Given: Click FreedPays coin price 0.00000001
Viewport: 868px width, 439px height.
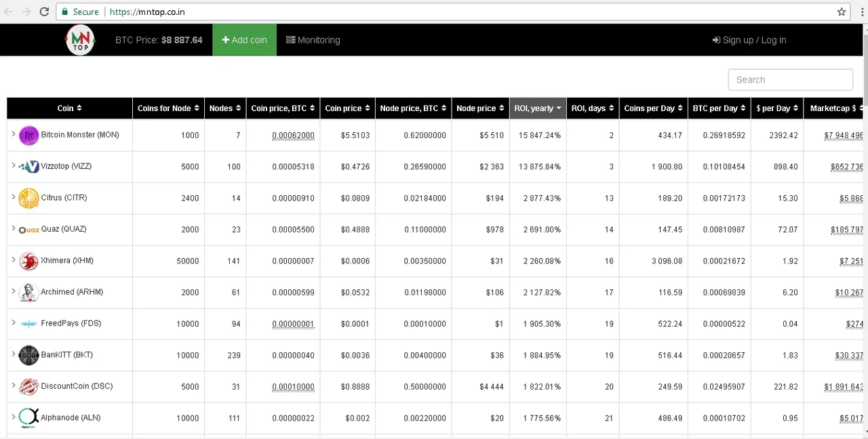Looking at the screenshot, I should [x=293, y=324].
